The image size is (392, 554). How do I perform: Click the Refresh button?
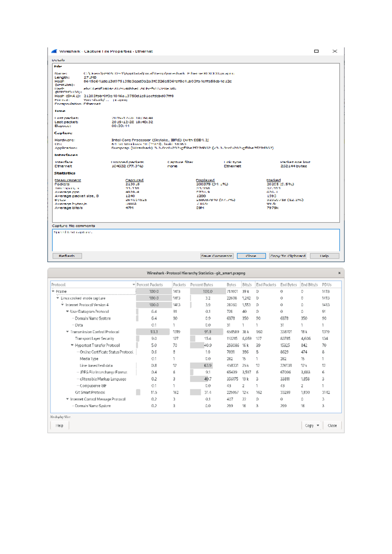[67, 256]
